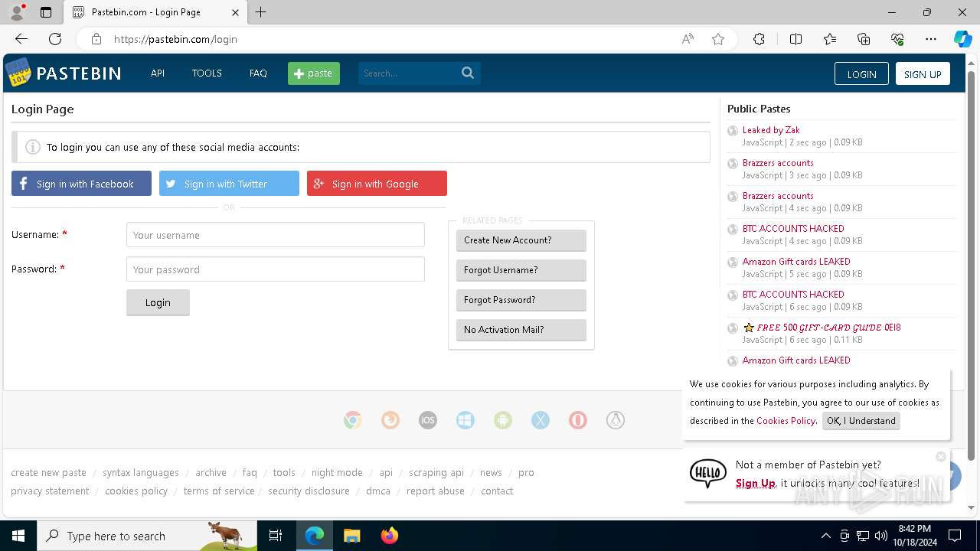Click the green '+ paste' button
The image size is (980, 551).
click(314, 73)
